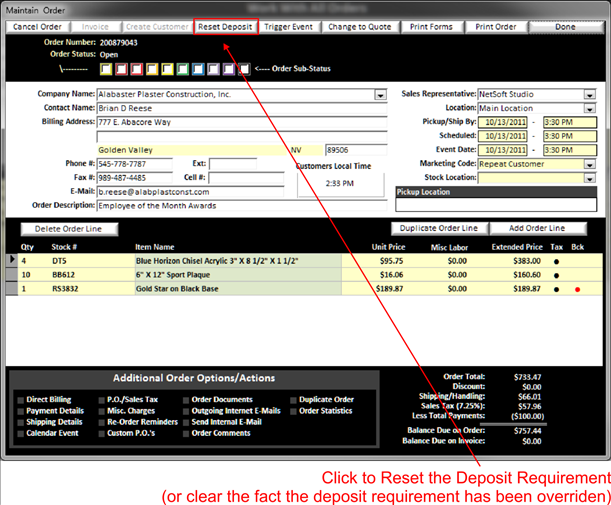Select Change to Quote in the toolbar
The width and height of the screenshot is (611, 505).
coord(362,26)
